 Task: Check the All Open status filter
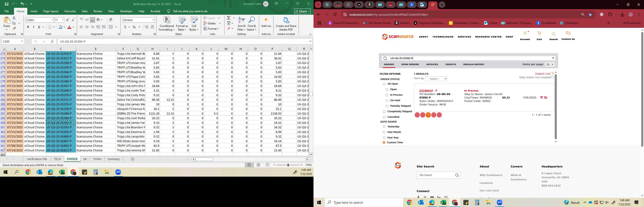click(x=384, y=84)
